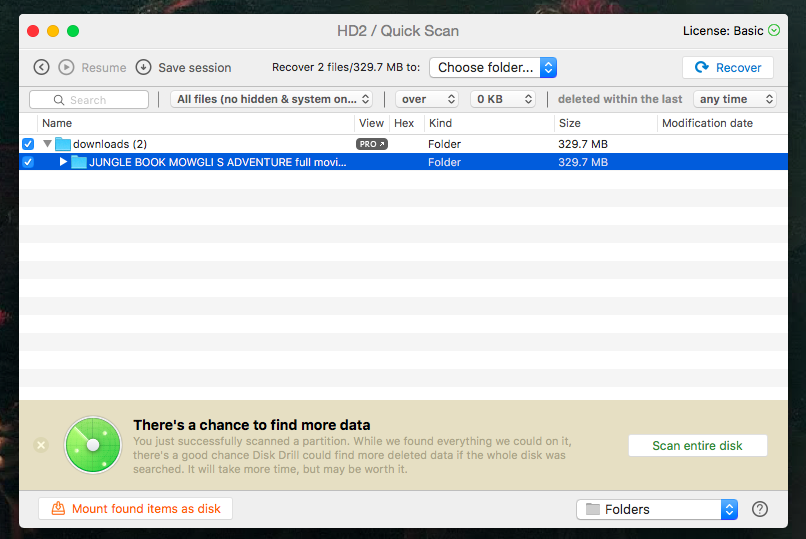This screenshot has width=806, height=539.
Task: Click into the Search field
Action: pyautogui.click(x=89, y=100)
